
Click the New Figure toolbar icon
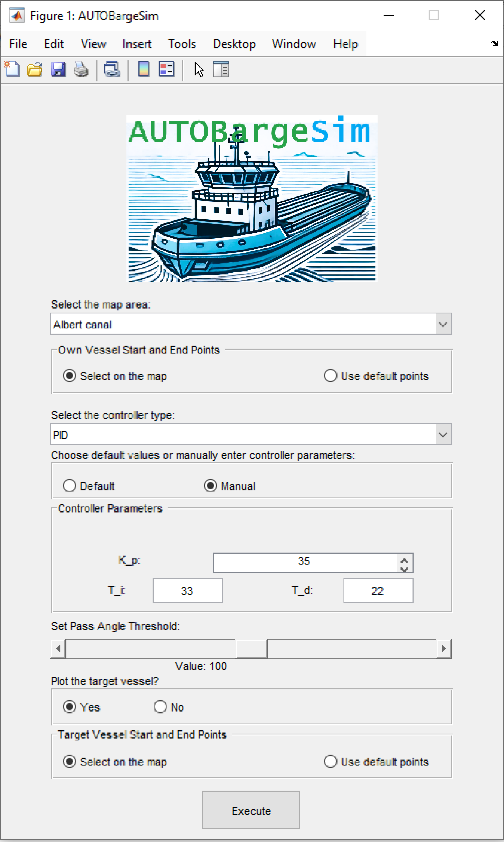pyautogui.click(x=13, y=70)
